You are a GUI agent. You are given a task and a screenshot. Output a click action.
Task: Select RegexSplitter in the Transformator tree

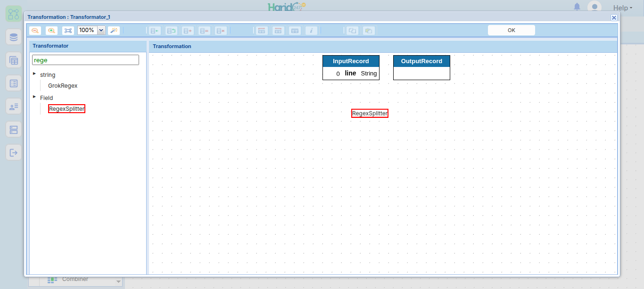(66, 109)
